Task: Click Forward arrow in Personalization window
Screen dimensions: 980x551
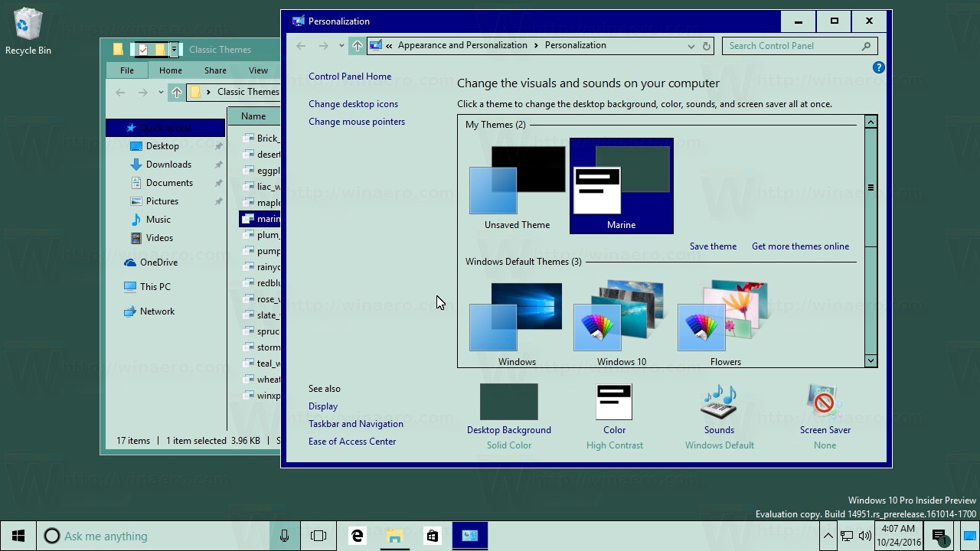Action: 323,46
